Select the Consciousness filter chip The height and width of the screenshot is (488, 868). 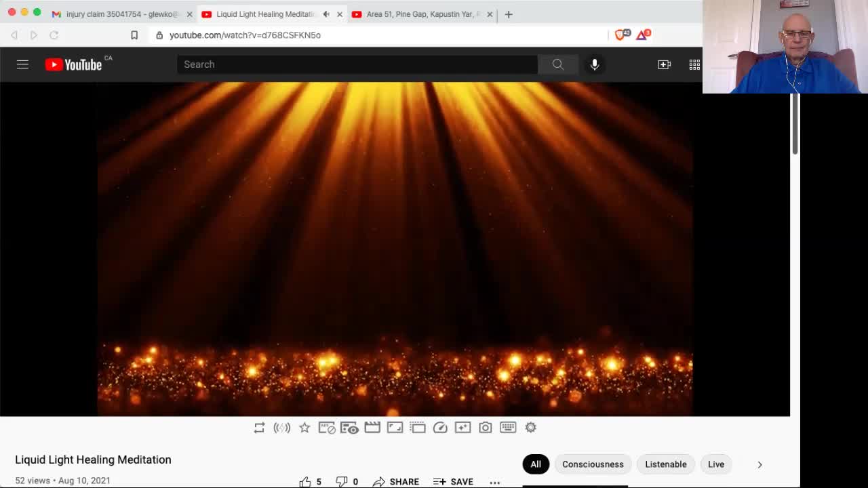click(593, 464)
